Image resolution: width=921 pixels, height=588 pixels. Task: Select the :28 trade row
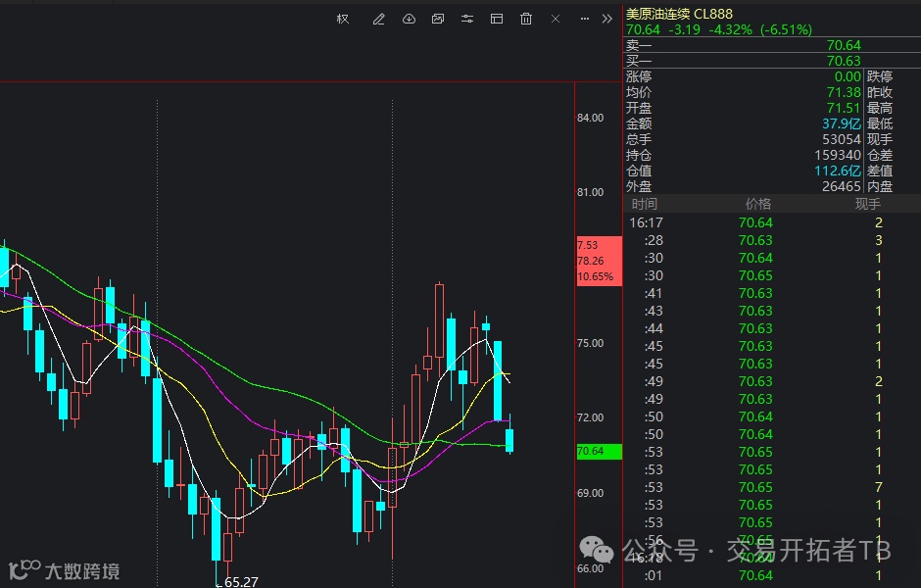point(772,240)
